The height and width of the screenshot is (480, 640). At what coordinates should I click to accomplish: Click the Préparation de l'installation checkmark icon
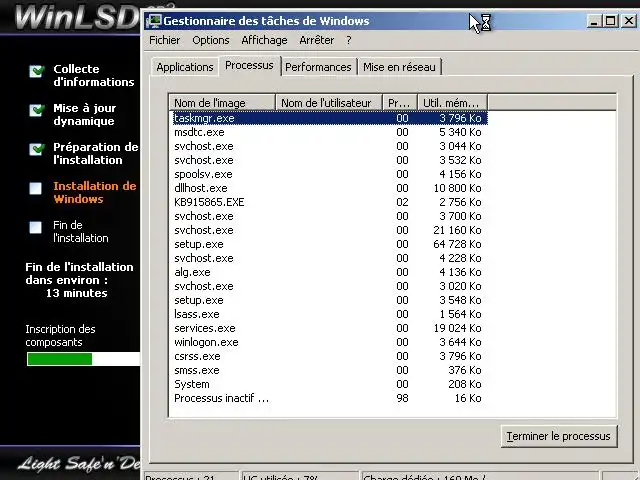click(36, 149)
